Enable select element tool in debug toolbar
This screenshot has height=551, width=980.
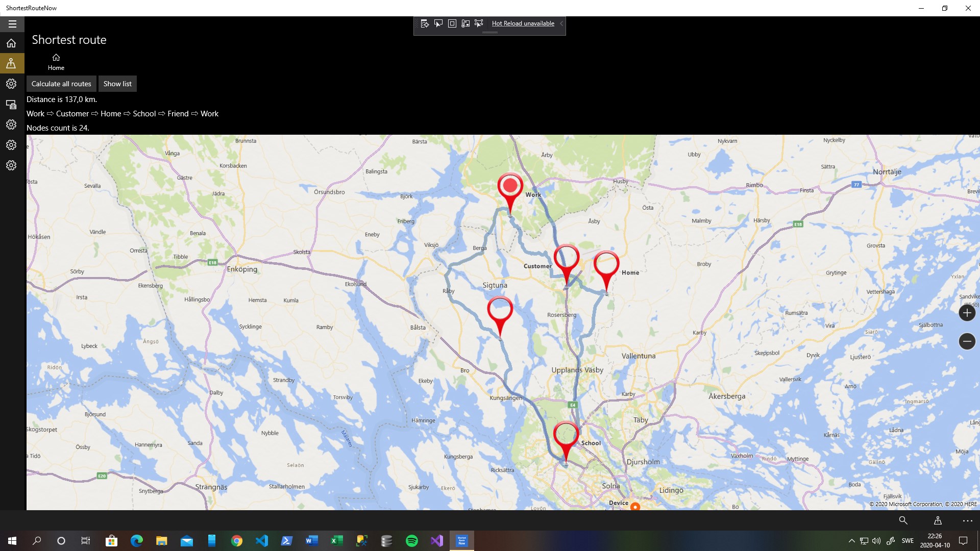438,23
